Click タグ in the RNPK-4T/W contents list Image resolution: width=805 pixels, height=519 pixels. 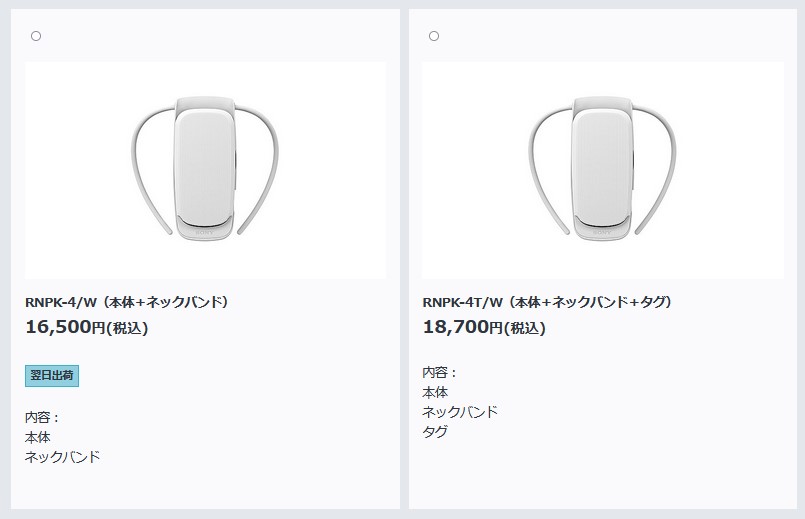click(435, 431)
